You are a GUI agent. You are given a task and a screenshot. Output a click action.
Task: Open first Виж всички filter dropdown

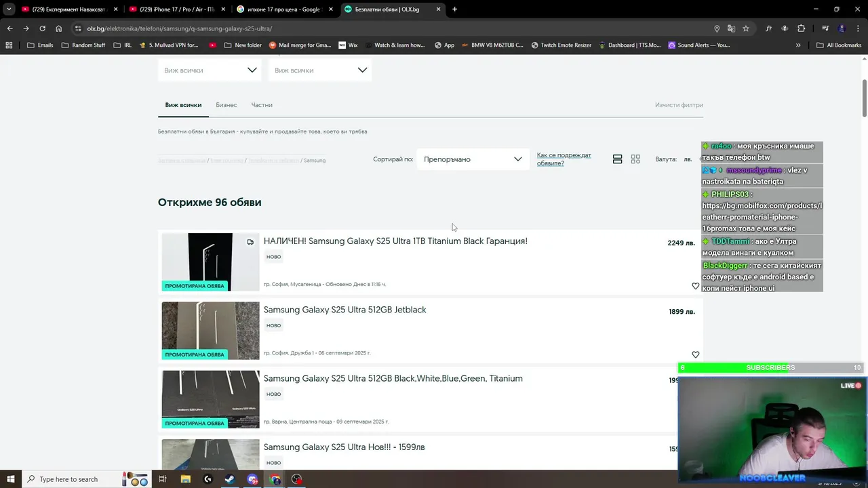coord(210,70)
